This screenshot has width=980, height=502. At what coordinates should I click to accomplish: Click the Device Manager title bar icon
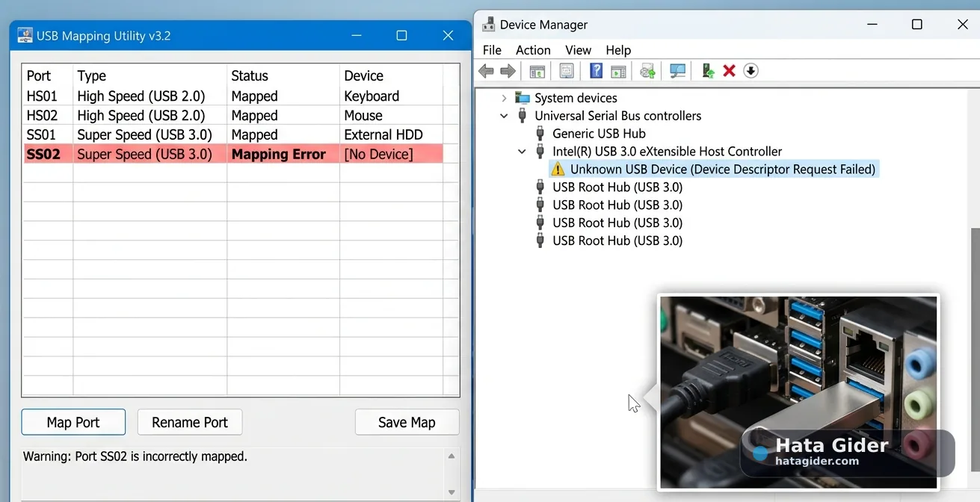click(x=489, y=25)
